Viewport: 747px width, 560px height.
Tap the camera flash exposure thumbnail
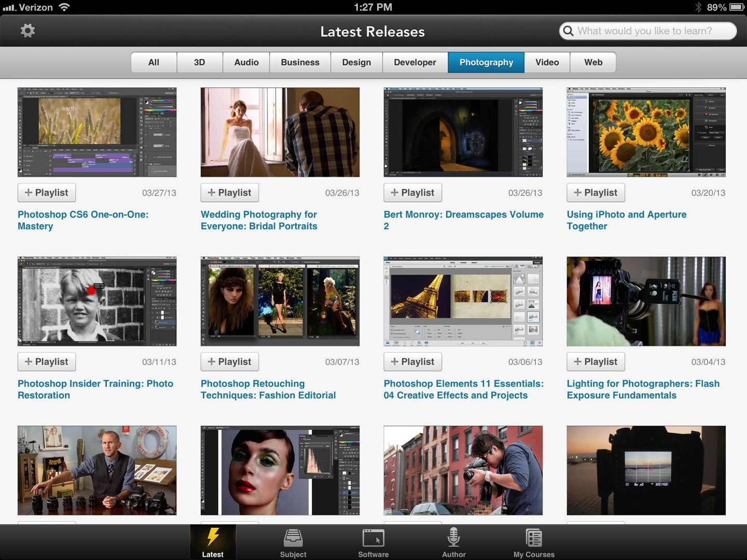[x=646, y=301]
